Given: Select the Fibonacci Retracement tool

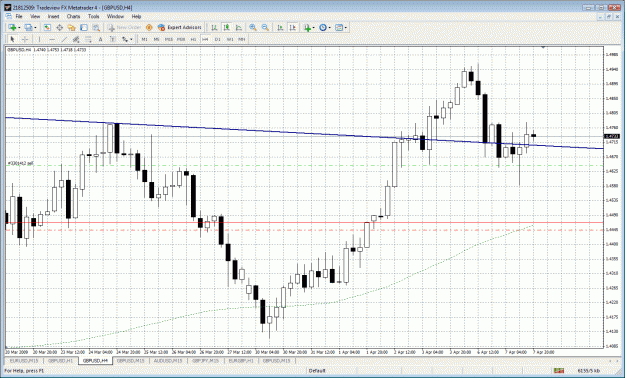Looking at the screenshot, I should 88,39.
